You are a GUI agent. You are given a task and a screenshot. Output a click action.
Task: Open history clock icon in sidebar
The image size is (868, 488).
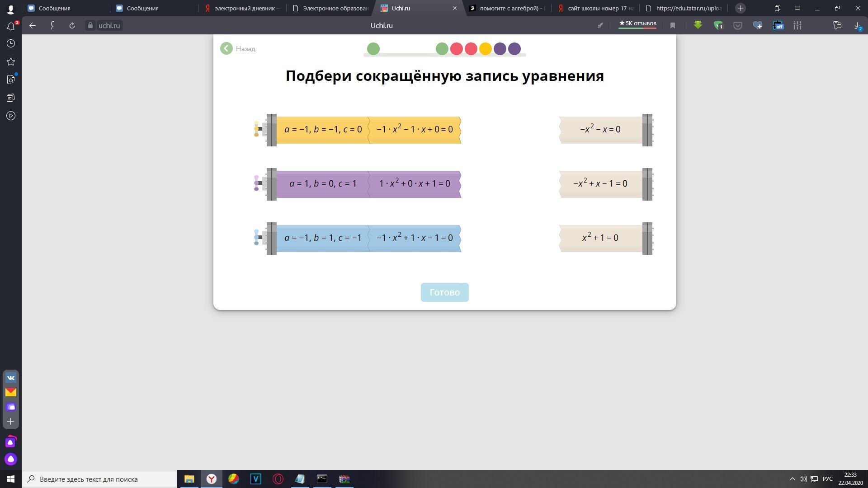[11, 43]
